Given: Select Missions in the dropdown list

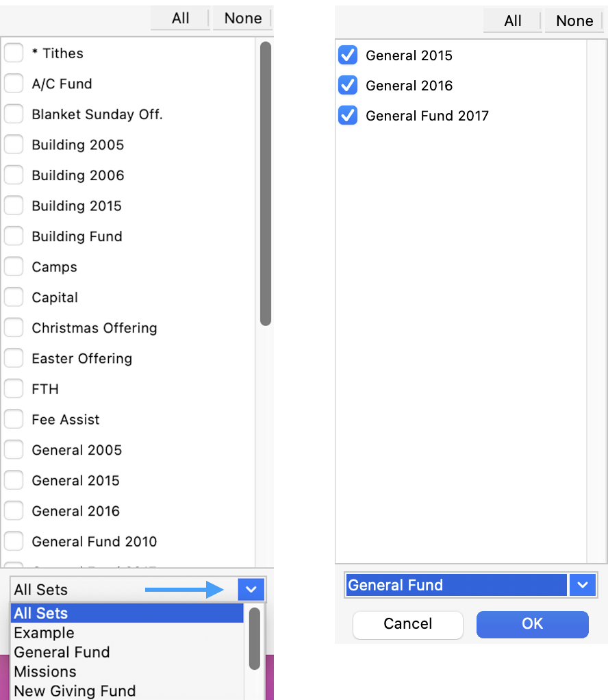Looking at the screenshot, I should (x=45, y=671).
